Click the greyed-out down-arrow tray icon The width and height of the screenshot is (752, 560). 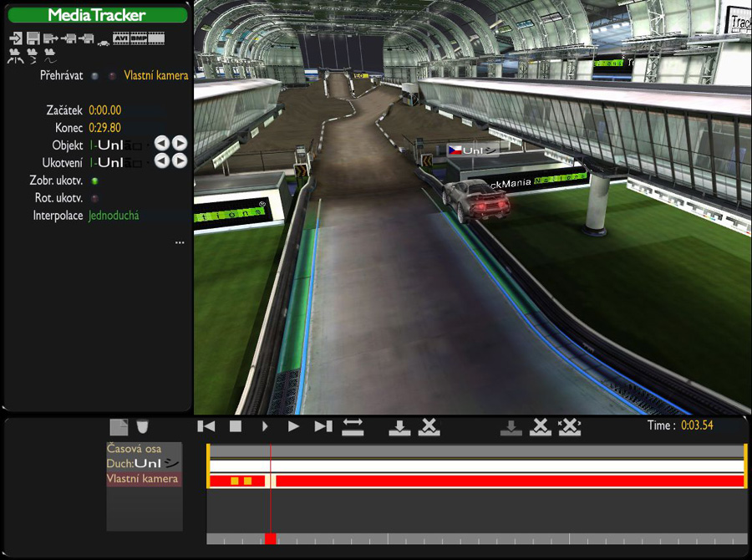[x=511, y=427]
